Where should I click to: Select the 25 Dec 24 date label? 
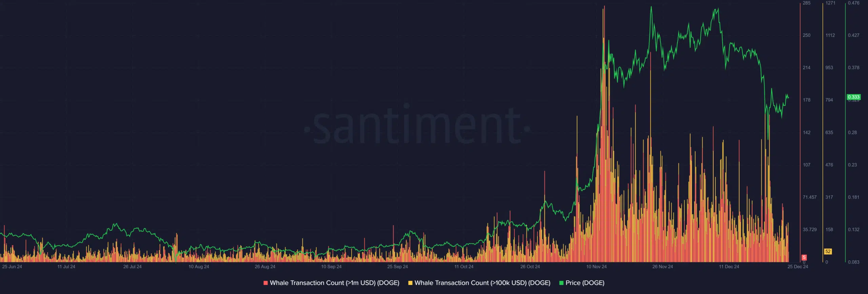797,267
